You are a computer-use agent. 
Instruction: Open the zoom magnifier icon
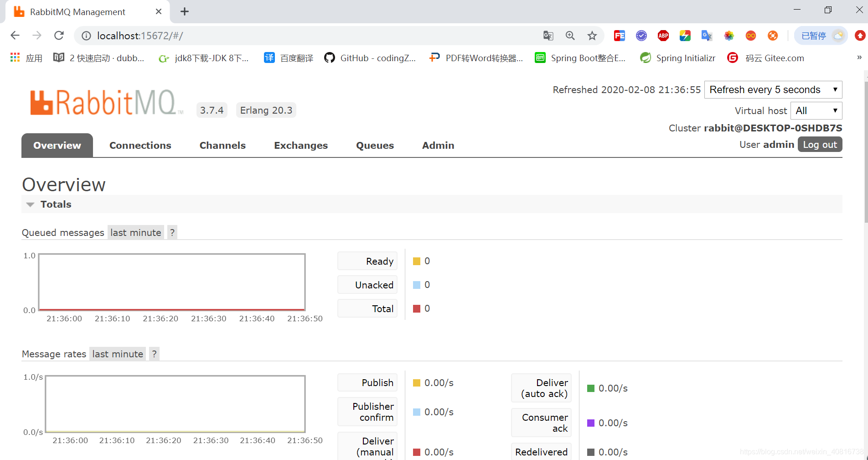pyautogui.click(x=570, y=36)
